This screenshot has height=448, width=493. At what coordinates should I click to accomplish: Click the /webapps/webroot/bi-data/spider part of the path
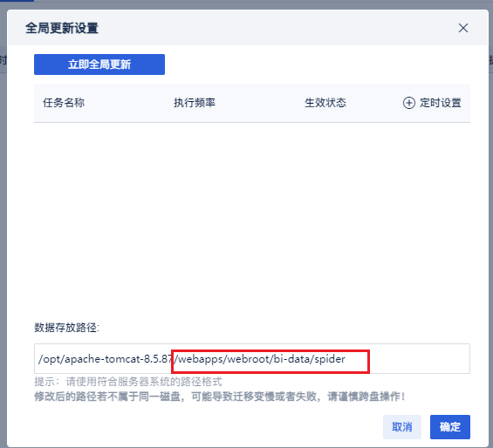(259, 359)
